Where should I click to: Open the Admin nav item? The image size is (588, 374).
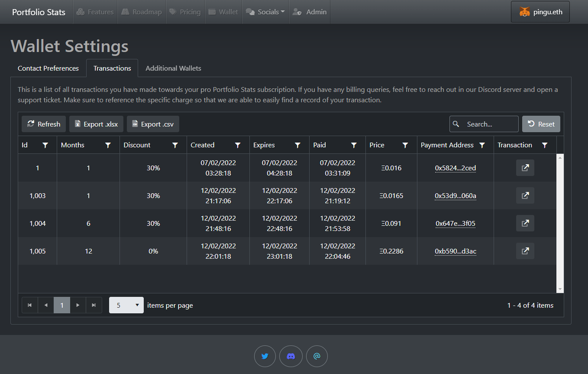(x=310, y=12)
